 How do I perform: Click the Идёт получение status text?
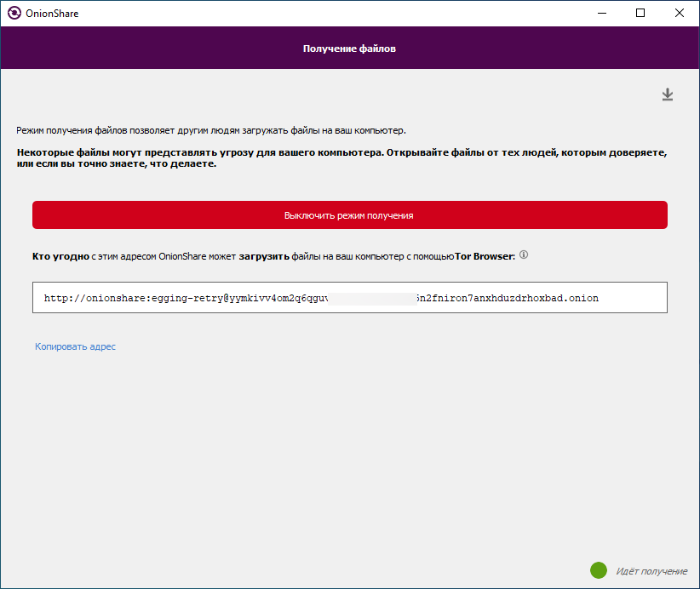coord(651,571)
